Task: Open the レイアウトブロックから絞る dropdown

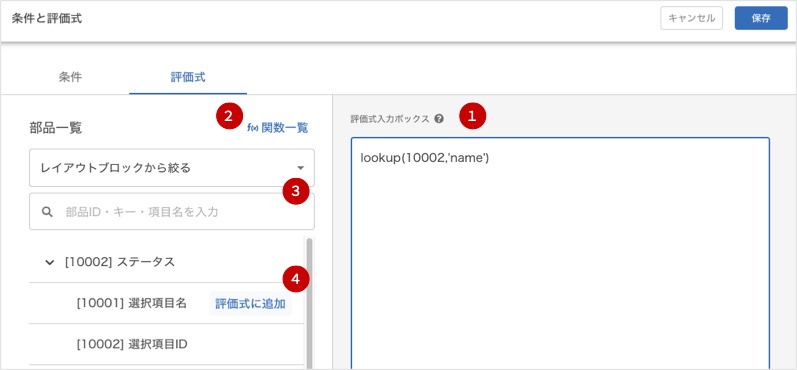Action: click(172, 168)
